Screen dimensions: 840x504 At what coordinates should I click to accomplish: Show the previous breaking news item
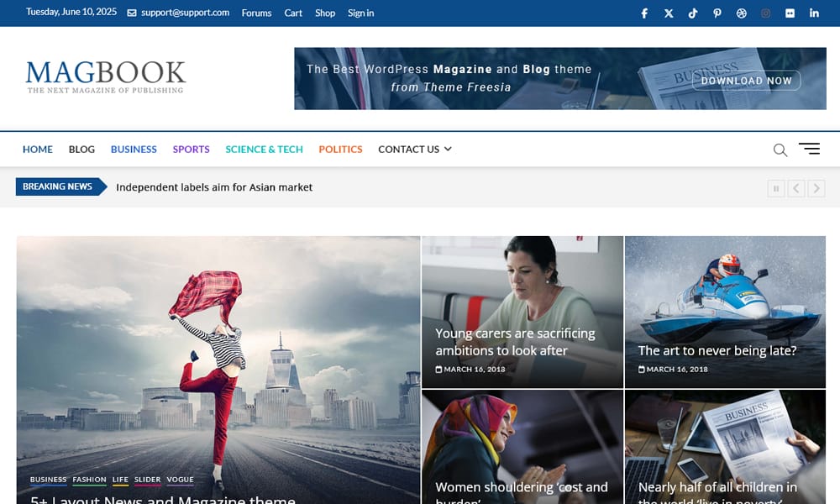tap(795, 188)
